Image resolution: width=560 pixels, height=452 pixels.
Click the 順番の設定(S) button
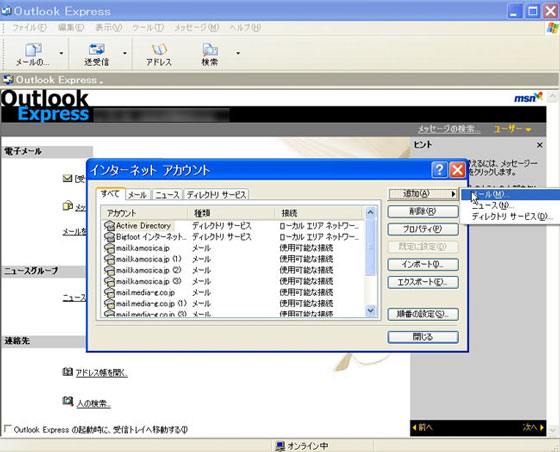423,315
